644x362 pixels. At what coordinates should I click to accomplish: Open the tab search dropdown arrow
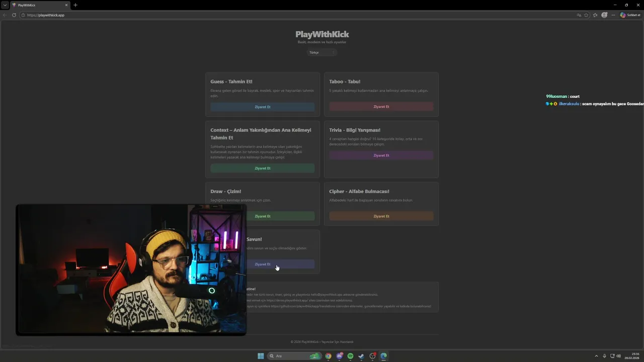(5, 5)
